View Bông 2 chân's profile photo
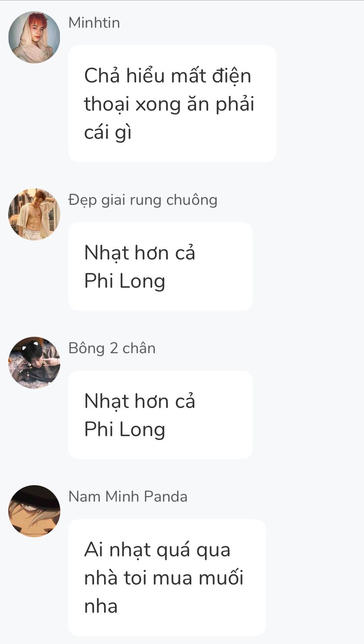The image size is (364, 644). tap(34, 363)
